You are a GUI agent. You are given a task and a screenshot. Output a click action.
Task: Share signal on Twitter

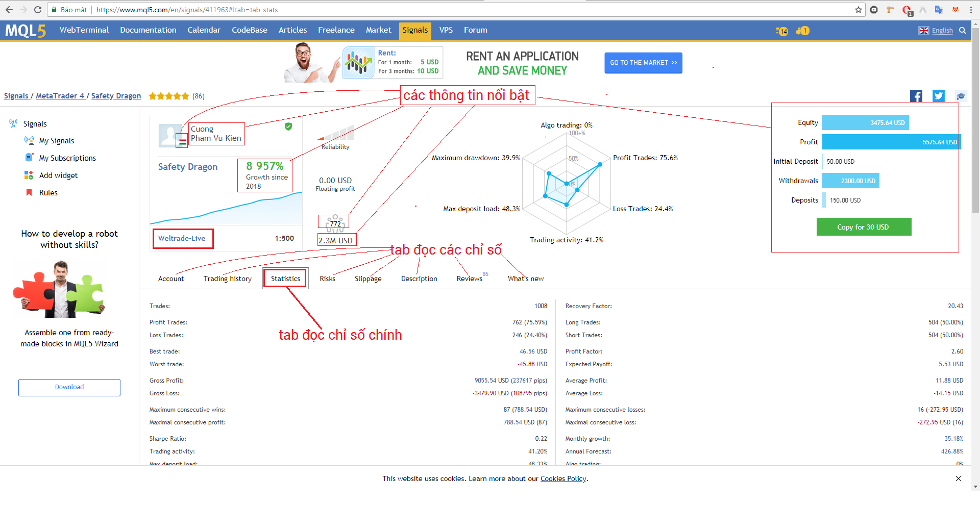(x=939, y=96)
